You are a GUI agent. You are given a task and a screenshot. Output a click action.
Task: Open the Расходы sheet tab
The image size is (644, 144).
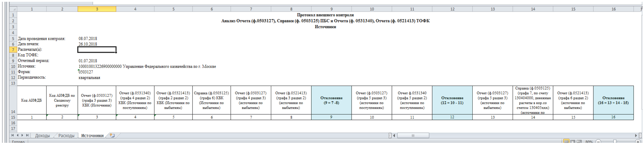point(66,136)
